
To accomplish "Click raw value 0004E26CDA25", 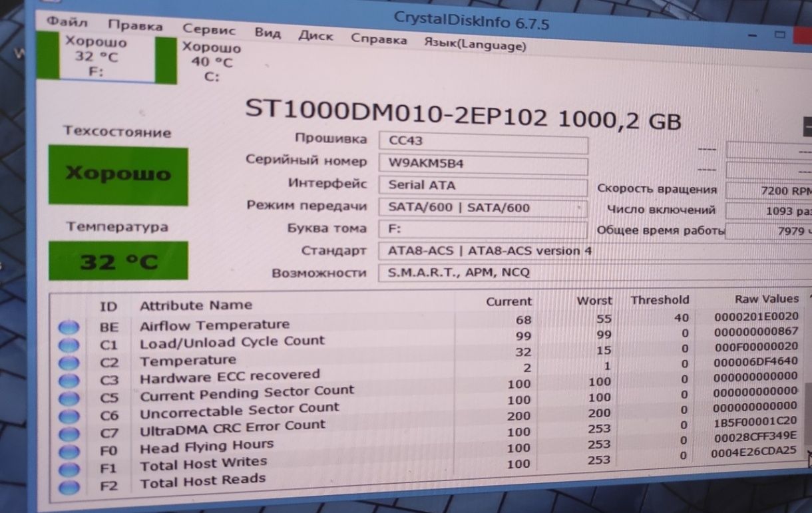I will point(755,452).
